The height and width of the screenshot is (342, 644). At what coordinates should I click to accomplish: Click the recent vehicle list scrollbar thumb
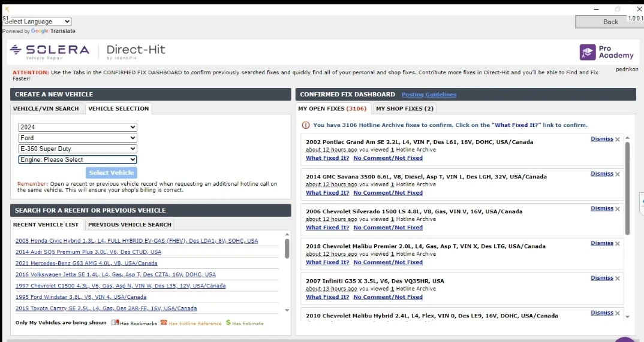[287, 249]
